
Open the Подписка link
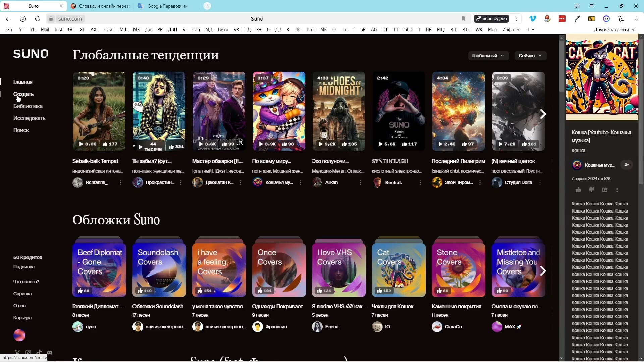(24, 267)
